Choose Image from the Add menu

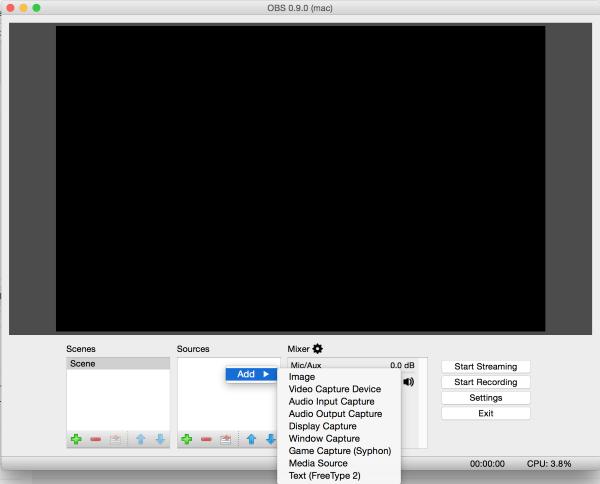coord(302,377)
